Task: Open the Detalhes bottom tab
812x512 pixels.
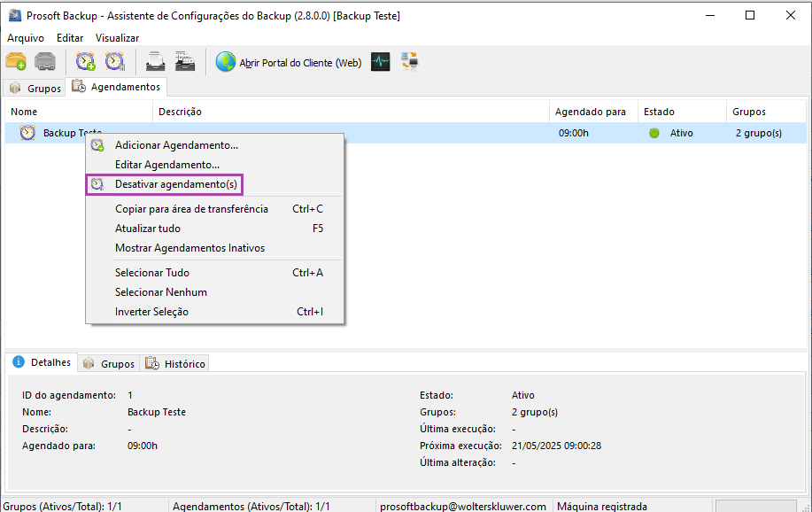Action: tap(42, 362)
